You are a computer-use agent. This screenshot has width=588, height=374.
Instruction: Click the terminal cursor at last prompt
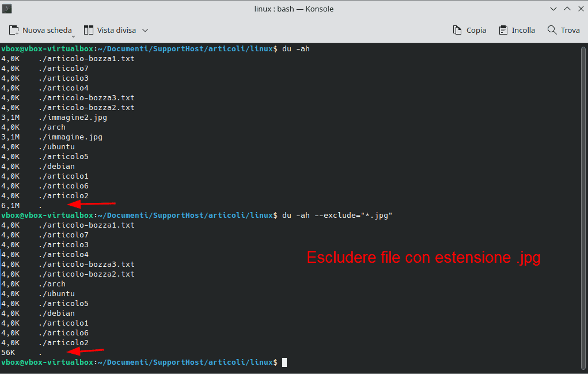coord(284,362)
